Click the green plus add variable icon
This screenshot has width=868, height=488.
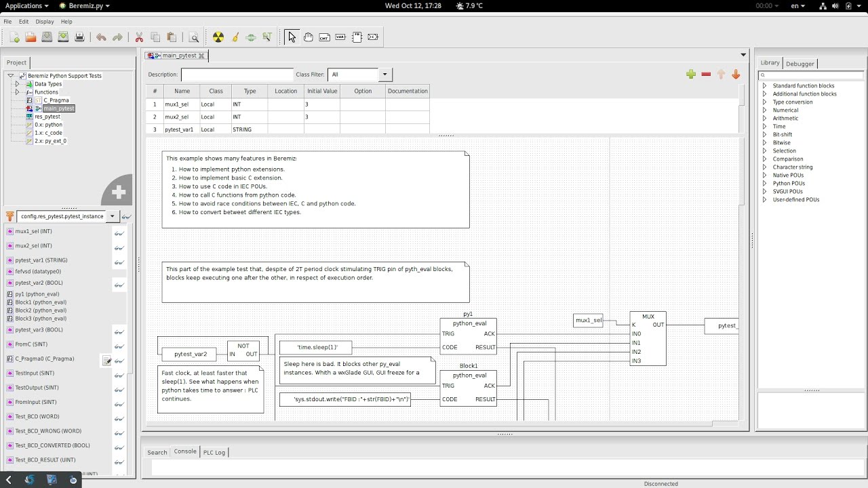[691, 74]
